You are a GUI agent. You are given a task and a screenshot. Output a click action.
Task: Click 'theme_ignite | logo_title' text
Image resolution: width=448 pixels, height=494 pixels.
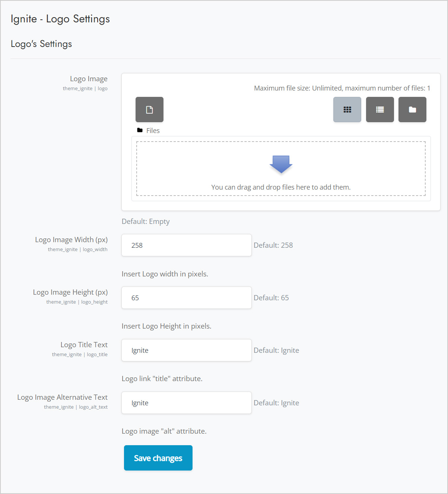(x=80, y=355)
